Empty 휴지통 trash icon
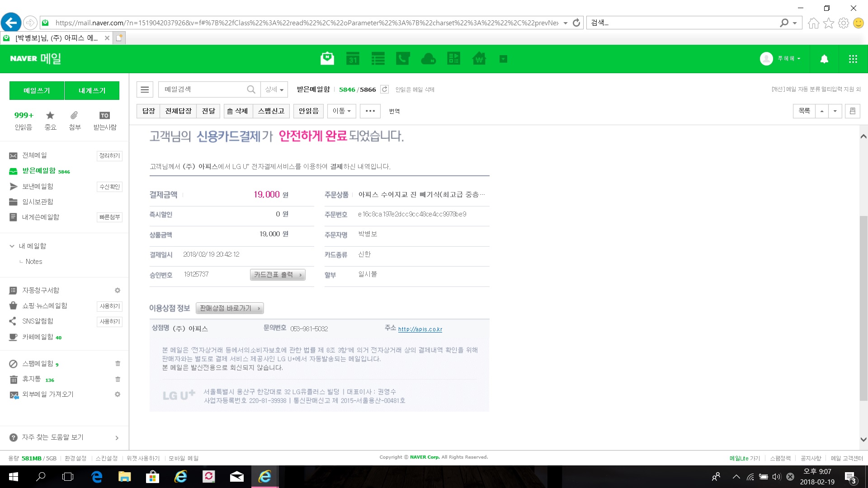The image size is (868, 488). pyautogui.click(x=118, y=380)
